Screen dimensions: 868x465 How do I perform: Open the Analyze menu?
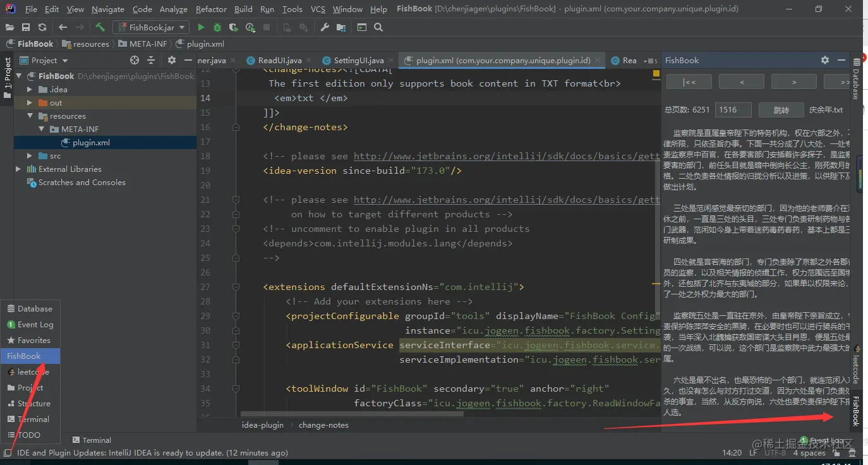coord(173,9)
